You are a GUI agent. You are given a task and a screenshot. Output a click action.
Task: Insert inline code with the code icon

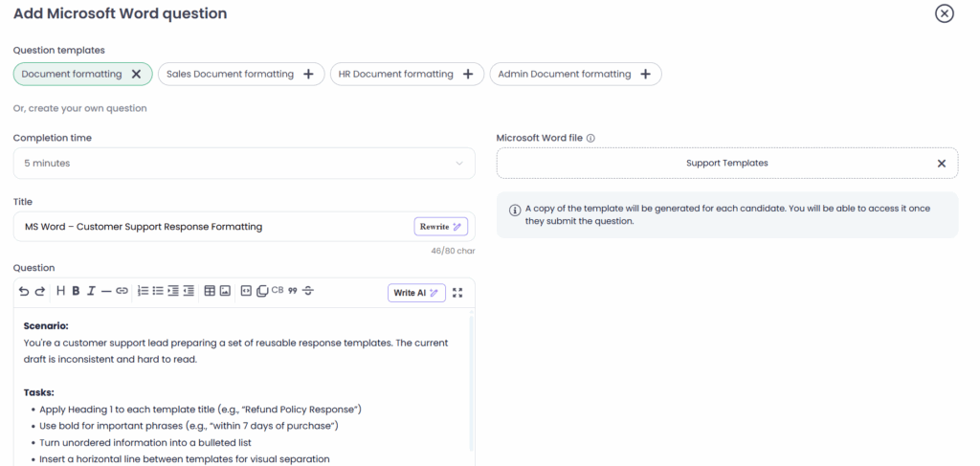point(246,291)
